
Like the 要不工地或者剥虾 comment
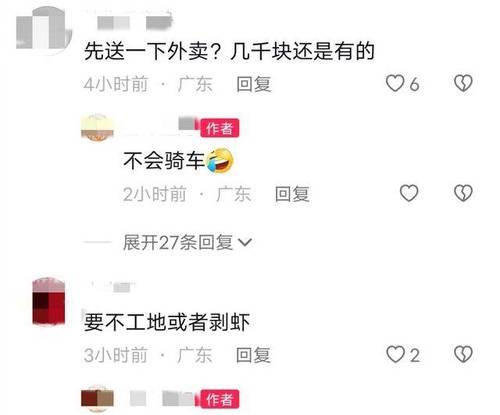pos(395,354)
